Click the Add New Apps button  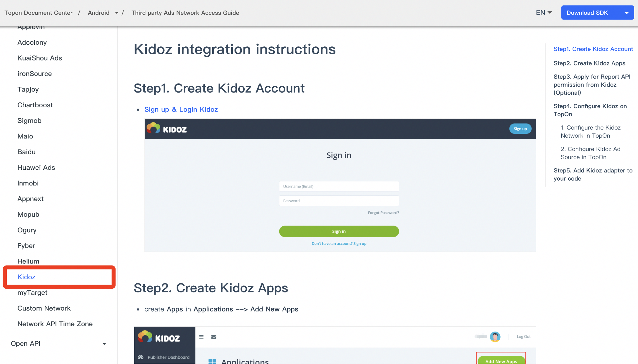[501, 360]
